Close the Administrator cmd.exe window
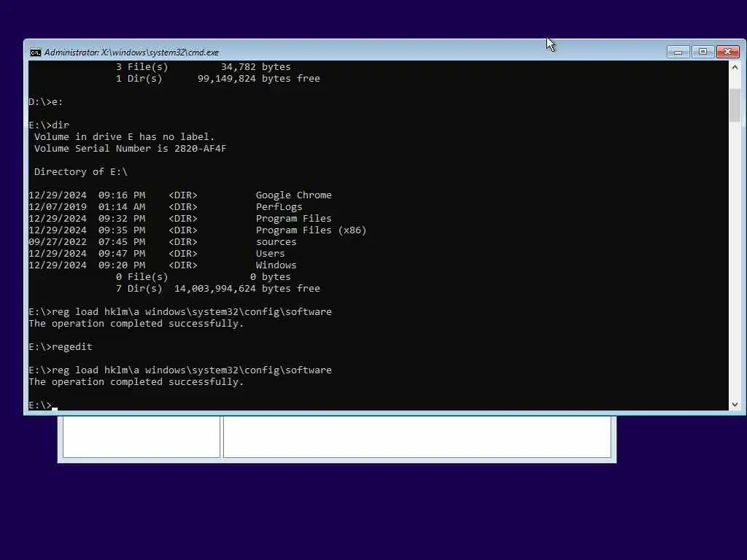Screen dimensions: 747x560 (x=728, y=52)
